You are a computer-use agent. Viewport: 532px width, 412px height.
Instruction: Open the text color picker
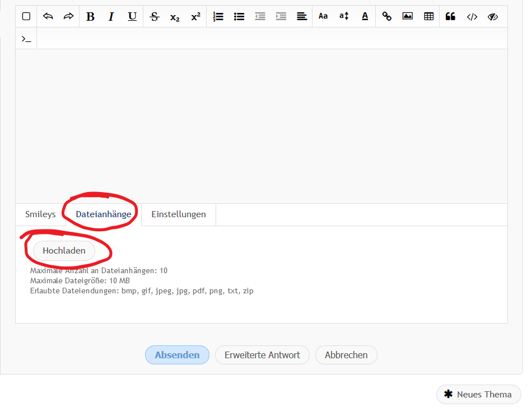point(365,17)
